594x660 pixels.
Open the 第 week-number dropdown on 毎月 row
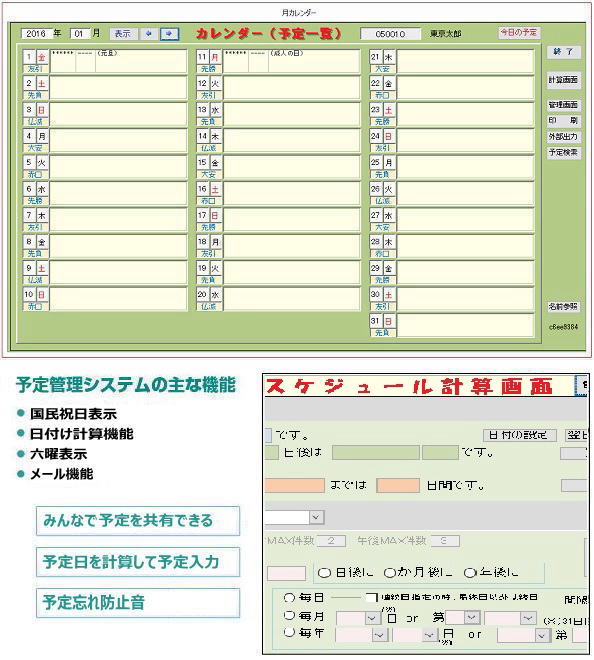[471, 617]
